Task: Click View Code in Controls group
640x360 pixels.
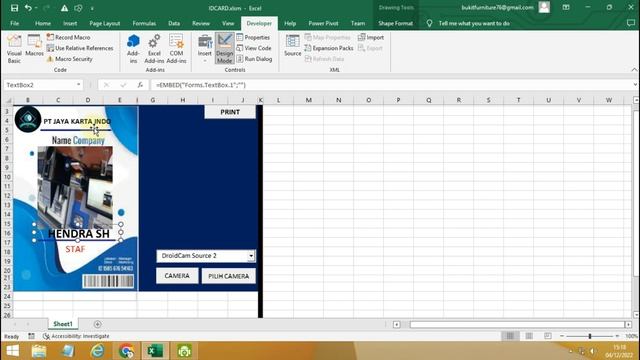Action: (254, 48)
